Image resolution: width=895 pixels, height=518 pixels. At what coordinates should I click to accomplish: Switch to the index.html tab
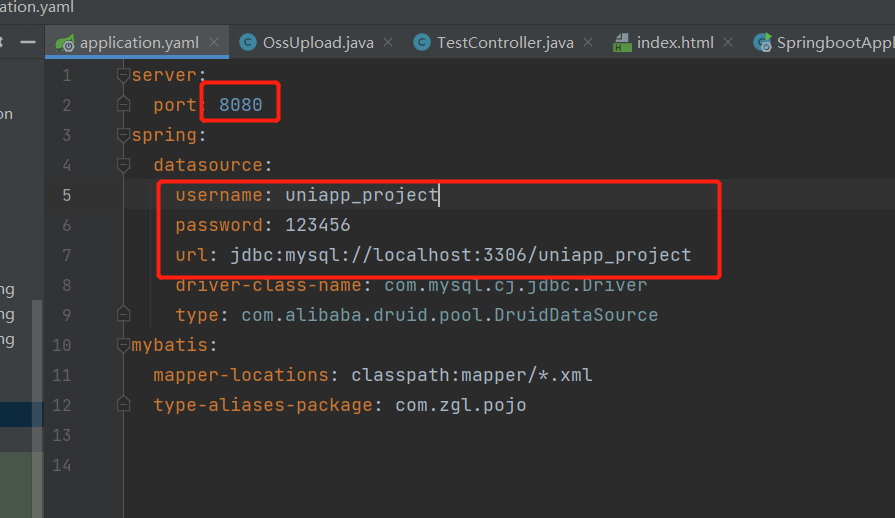676,43
